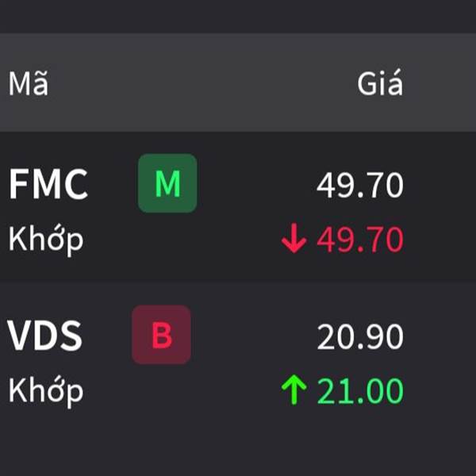Open the VDS stock symbol
The width and height of the screenshot is (476, 476).
pyautogui.click(x=44, y=335)
